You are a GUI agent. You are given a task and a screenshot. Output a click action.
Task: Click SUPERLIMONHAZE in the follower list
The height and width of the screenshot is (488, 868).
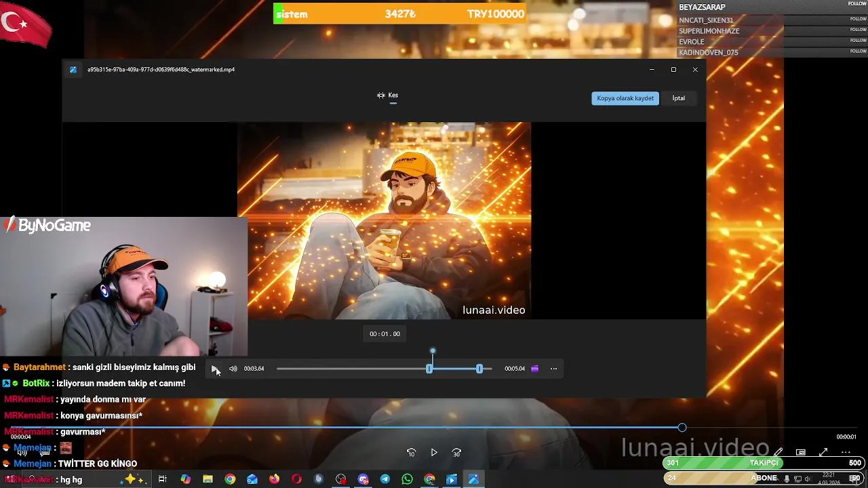tap(709, 31)
